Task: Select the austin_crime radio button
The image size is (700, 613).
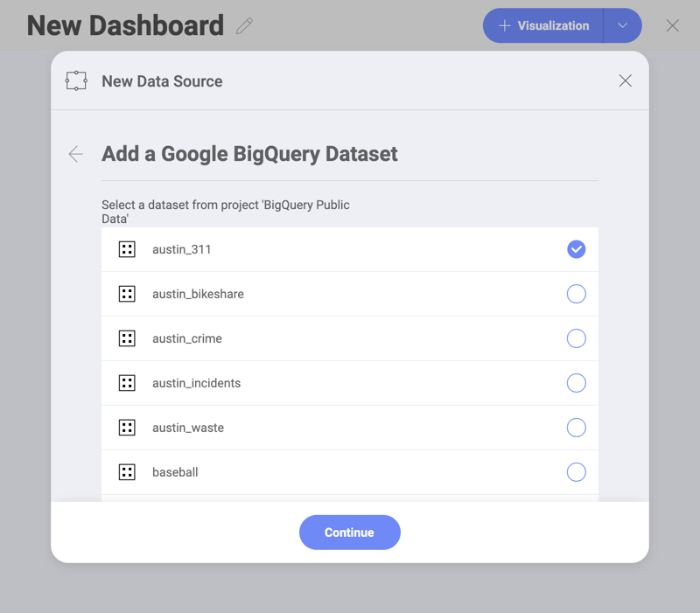Action: click(x=576, y=338)
